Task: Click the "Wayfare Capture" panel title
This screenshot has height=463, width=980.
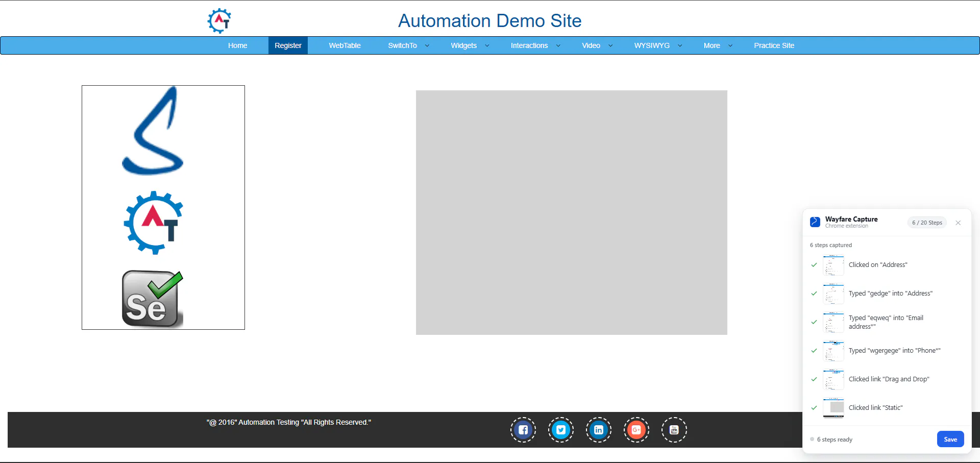Action: tap(851, 219)
